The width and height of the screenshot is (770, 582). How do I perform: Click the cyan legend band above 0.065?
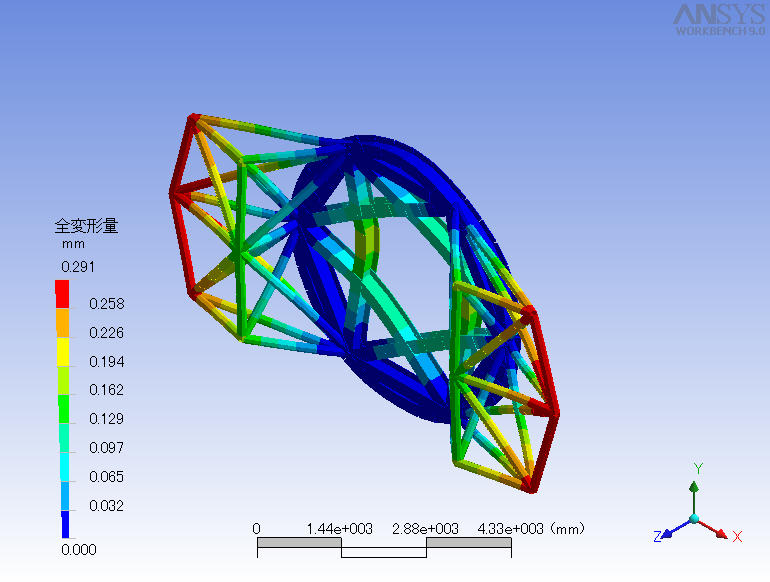(64, 467)
